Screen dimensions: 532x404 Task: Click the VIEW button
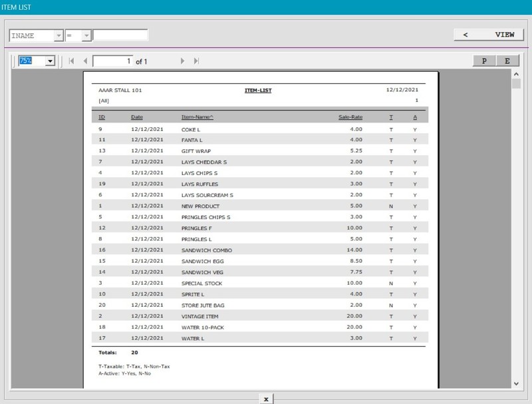489,35
